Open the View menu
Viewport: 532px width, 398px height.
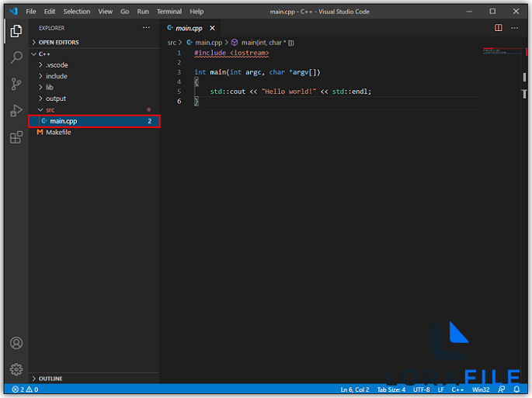[x=105, y=12]
